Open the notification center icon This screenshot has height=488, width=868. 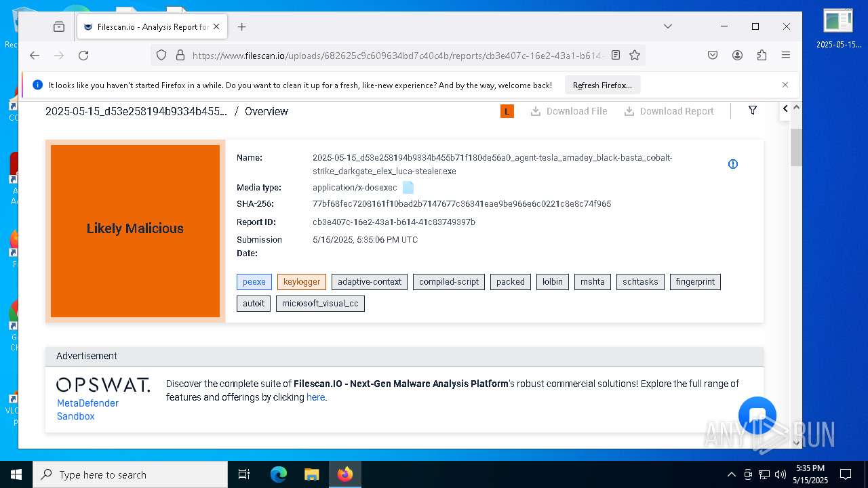pyautogui.click(x=846, y=474)
